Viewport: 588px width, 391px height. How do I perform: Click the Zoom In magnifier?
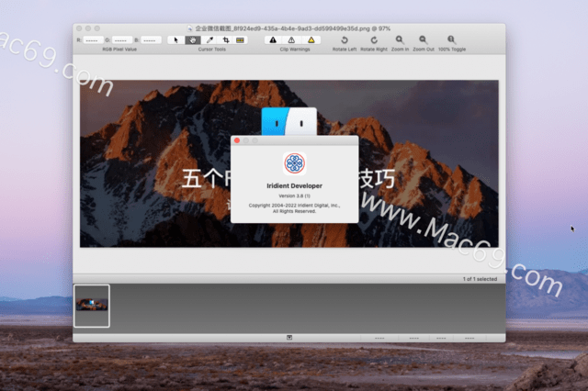(400, 39)
